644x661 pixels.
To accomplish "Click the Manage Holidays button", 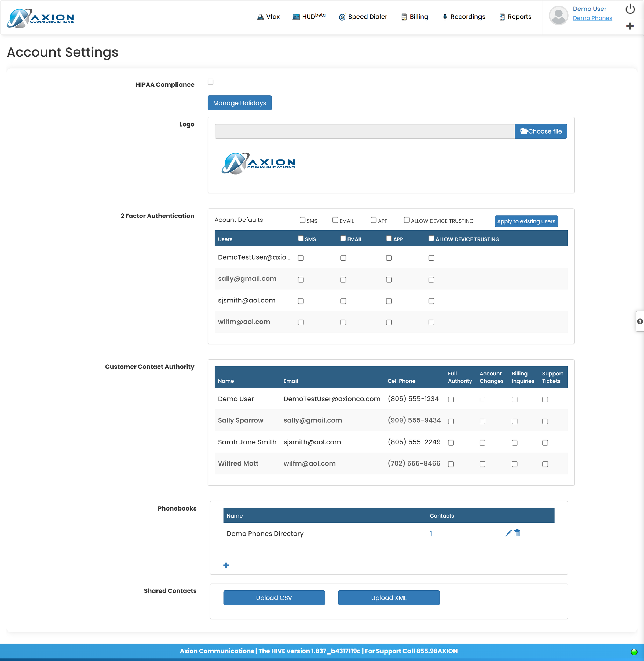I will [x=239, y=103].
